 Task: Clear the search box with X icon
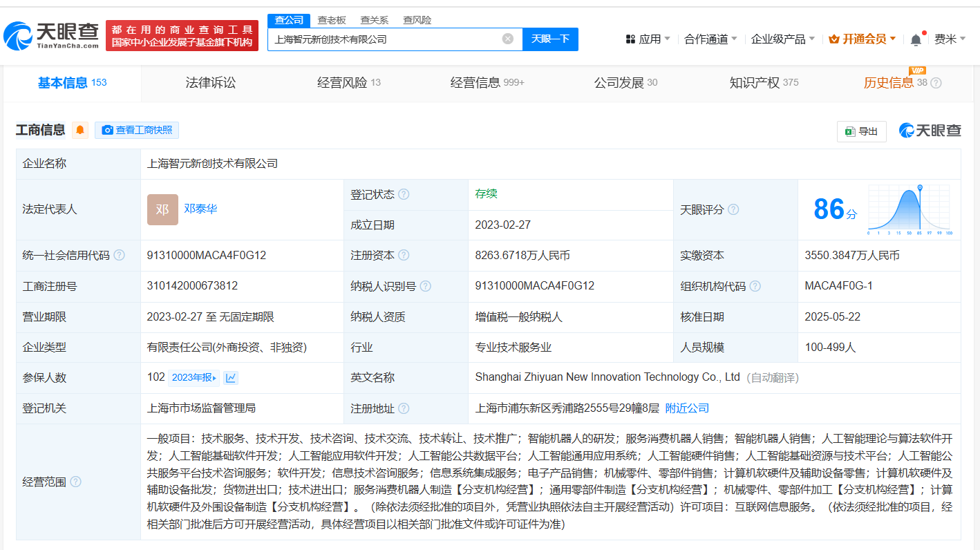pos(507,39)
